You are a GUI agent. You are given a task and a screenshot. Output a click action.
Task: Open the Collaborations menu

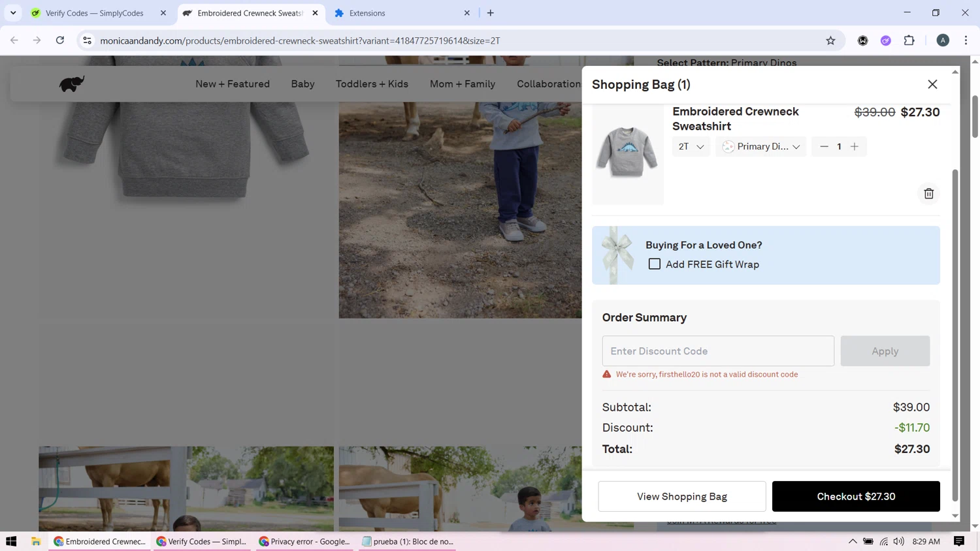pyautogui.click(x=549, y=84)
